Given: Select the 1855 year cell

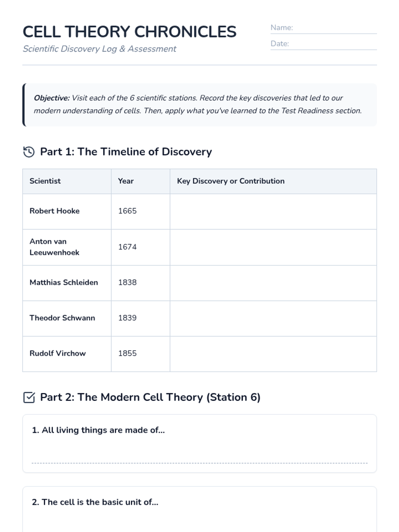Looking at the screenshot, I should [x=141, y=354].
